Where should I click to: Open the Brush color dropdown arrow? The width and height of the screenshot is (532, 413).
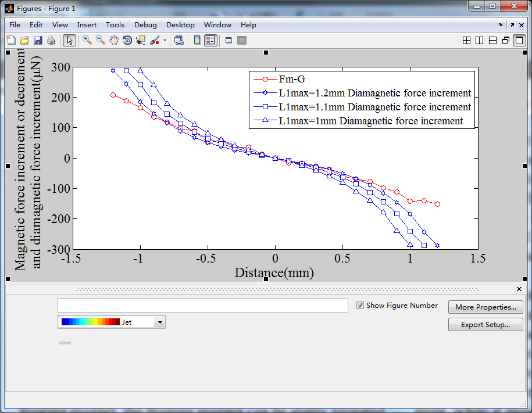165,40
